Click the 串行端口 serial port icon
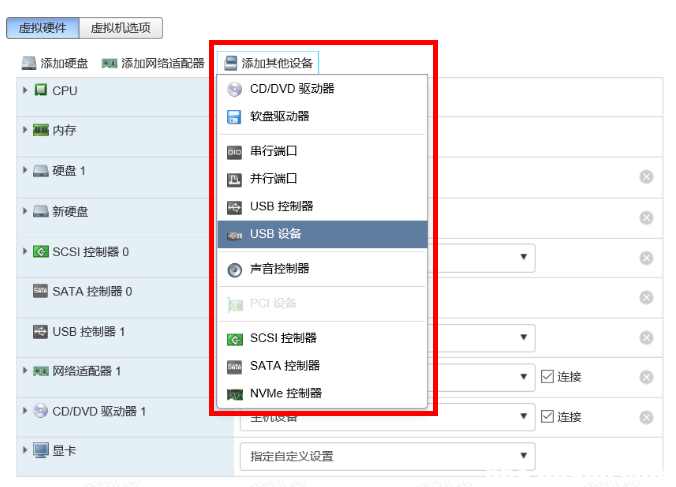 click(x=235, y=152)
